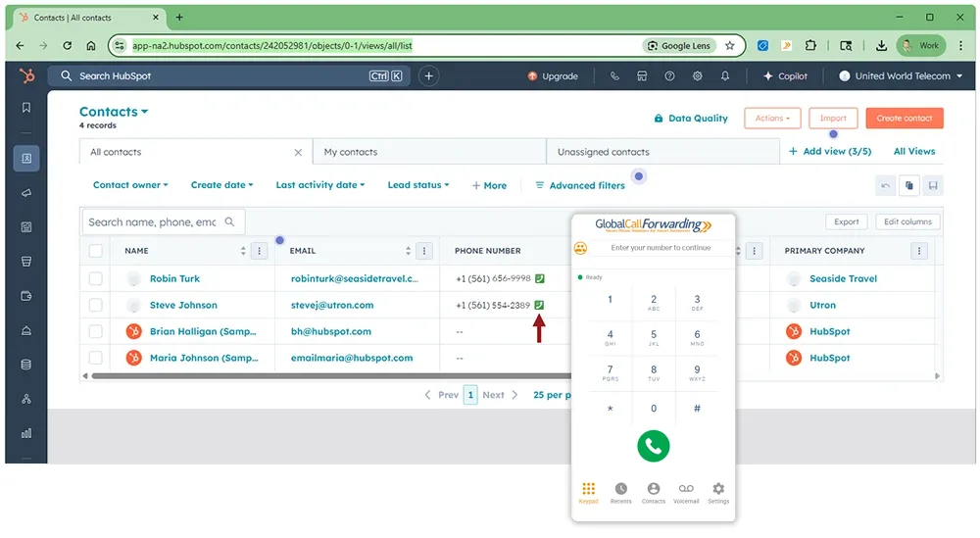Click the Import button

click(833, 119)
